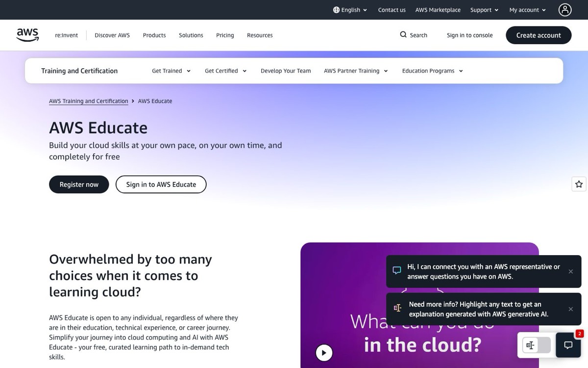Play the cloud video
The image size is (588, 368).
(x=324, y=352)
